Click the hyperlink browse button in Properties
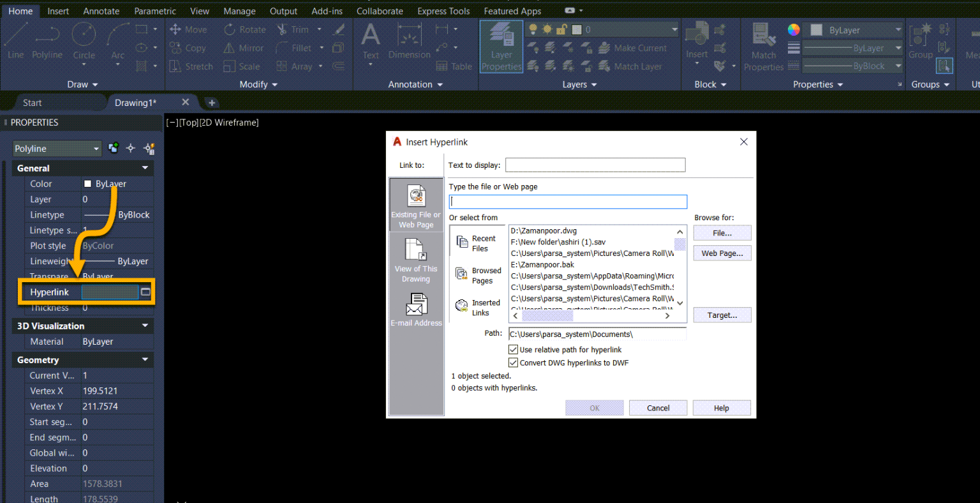 click(x=145, y=292)
